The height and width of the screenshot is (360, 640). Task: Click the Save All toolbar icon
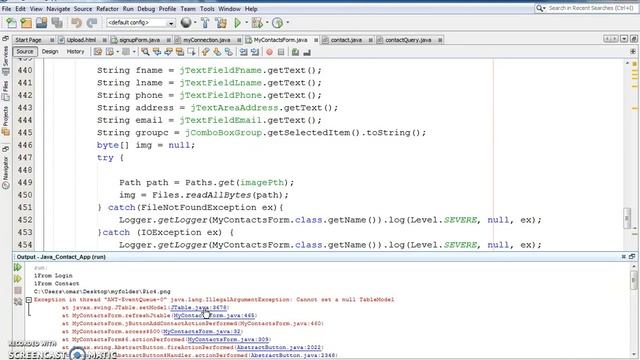click(x=57, y=23)
